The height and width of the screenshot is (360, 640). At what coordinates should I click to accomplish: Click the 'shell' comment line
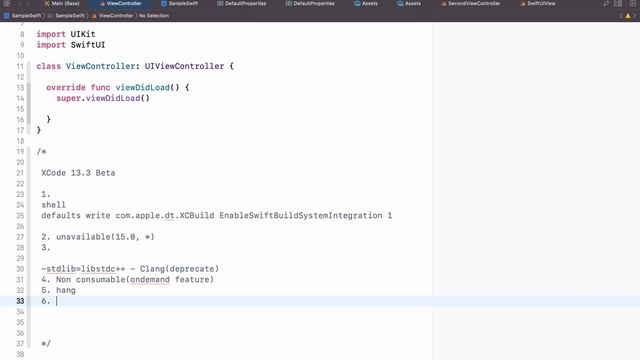(53, 204)
